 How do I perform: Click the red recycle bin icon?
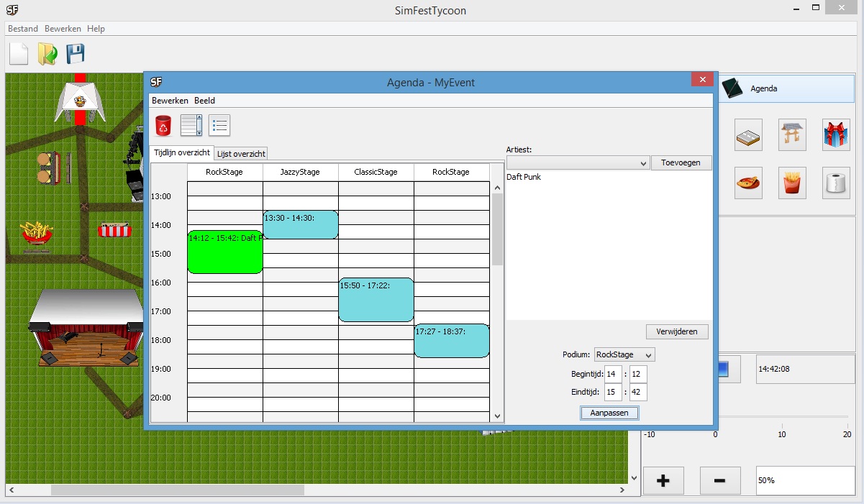coord(163,125)
